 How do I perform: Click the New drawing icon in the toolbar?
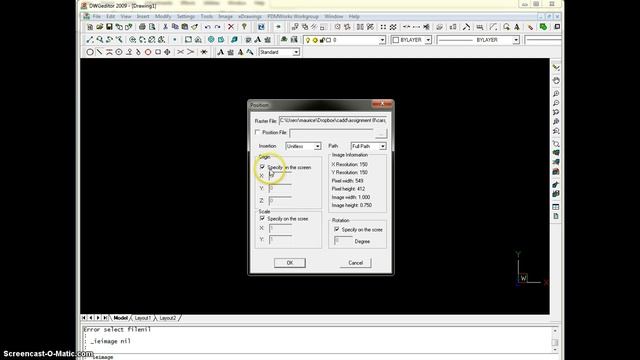pos(90,27)
